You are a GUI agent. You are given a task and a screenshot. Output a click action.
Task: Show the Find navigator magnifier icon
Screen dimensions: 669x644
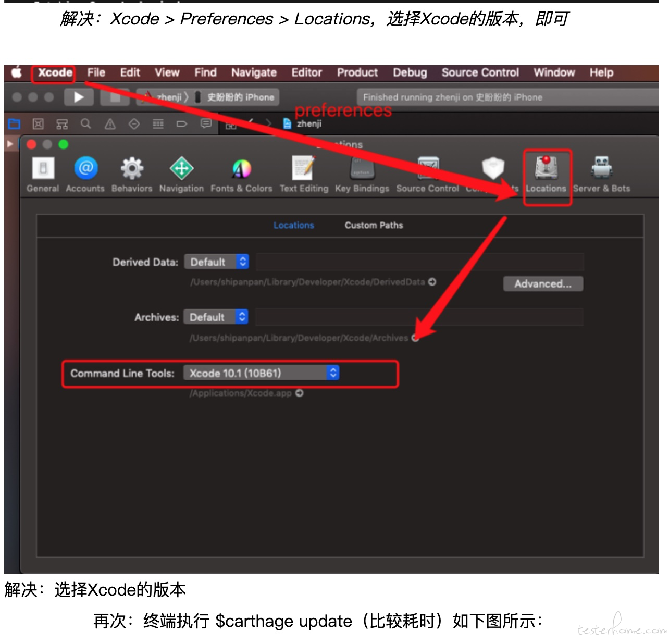point(86,124)
